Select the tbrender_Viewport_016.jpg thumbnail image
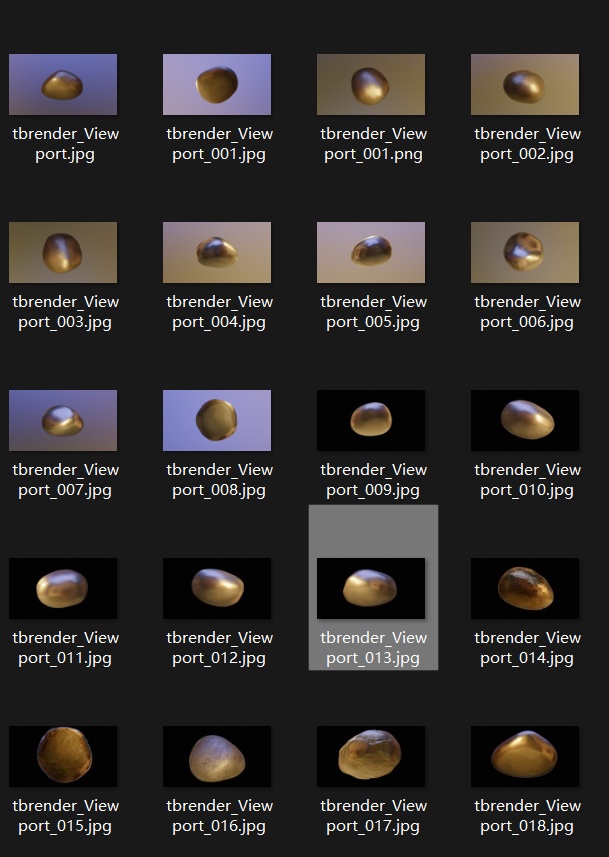 pos(217,756)
